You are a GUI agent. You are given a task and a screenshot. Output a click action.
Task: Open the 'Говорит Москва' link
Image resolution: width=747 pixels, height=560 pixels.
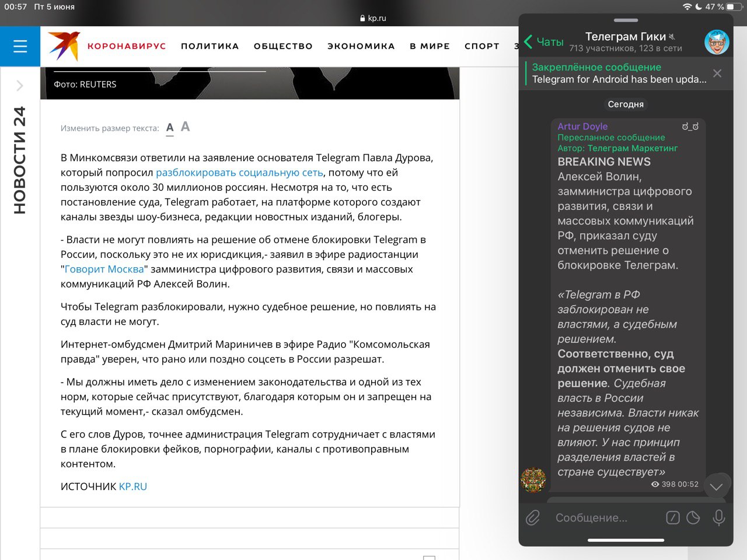coord(104,269)
